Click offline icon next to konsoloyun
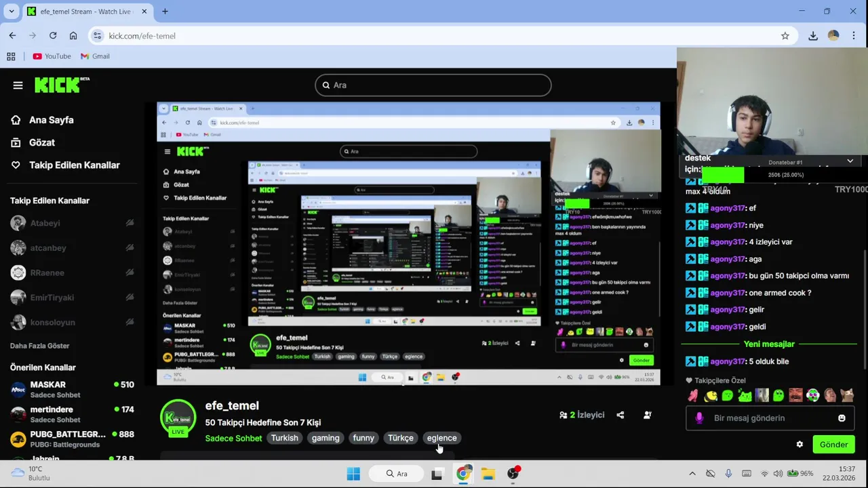Image resolution: width=868 pixels, height=488 pixels. click(130, 322)
